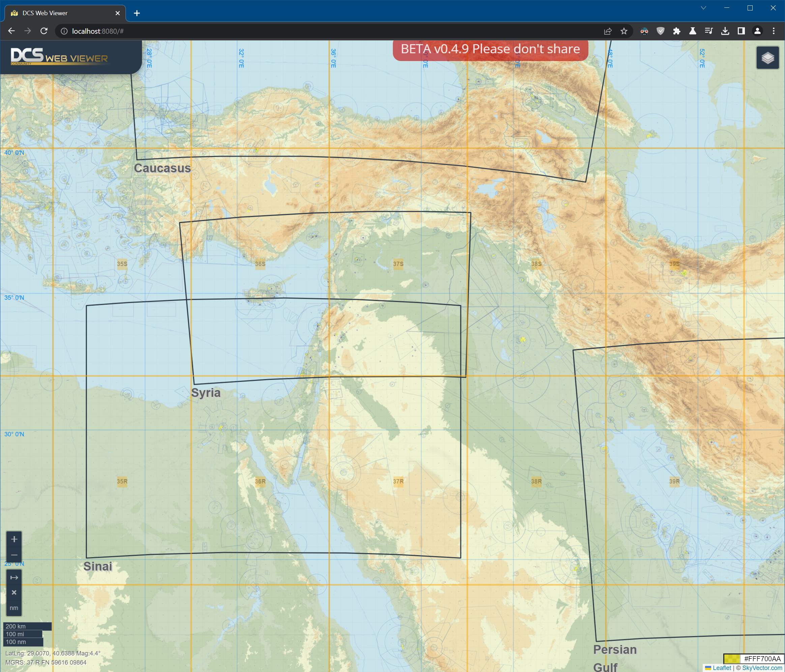The image size is (785, 672).
Task: Open the browser extensions puzzle menu
Action: point(677,31)
